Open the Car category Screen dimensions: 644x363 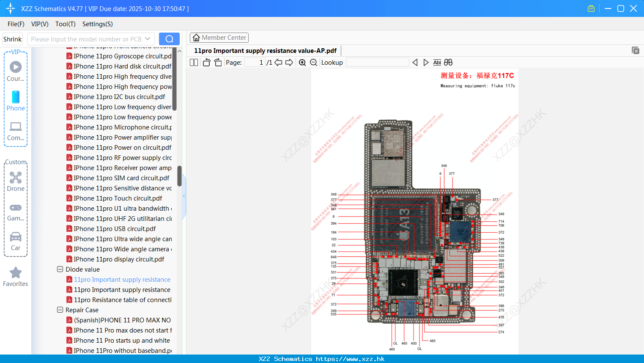coord(16,241)
